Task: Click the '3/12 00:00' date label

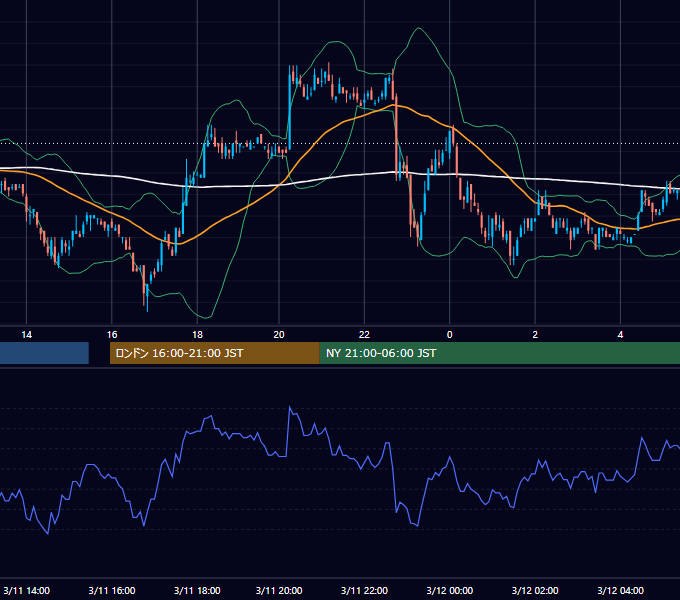Action: pos(450,590)
